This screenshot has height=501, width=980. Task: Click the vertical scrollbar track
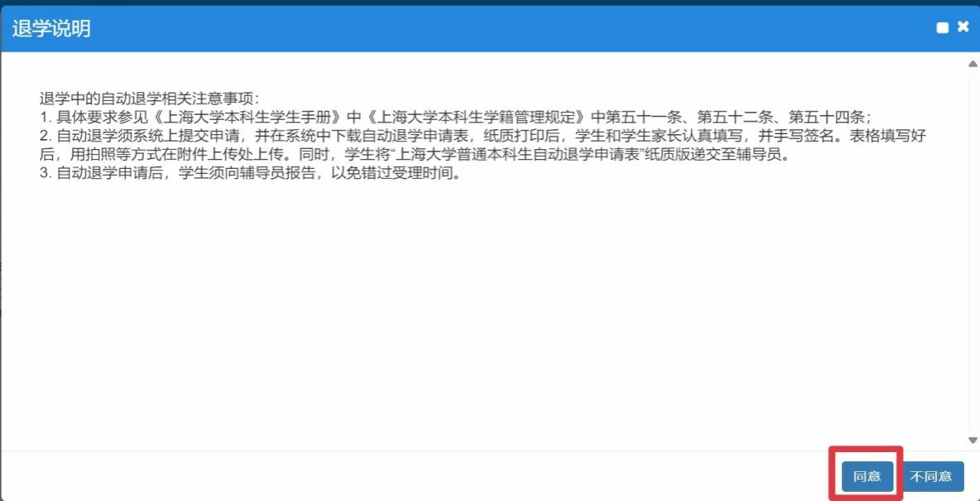pos(972,252)
